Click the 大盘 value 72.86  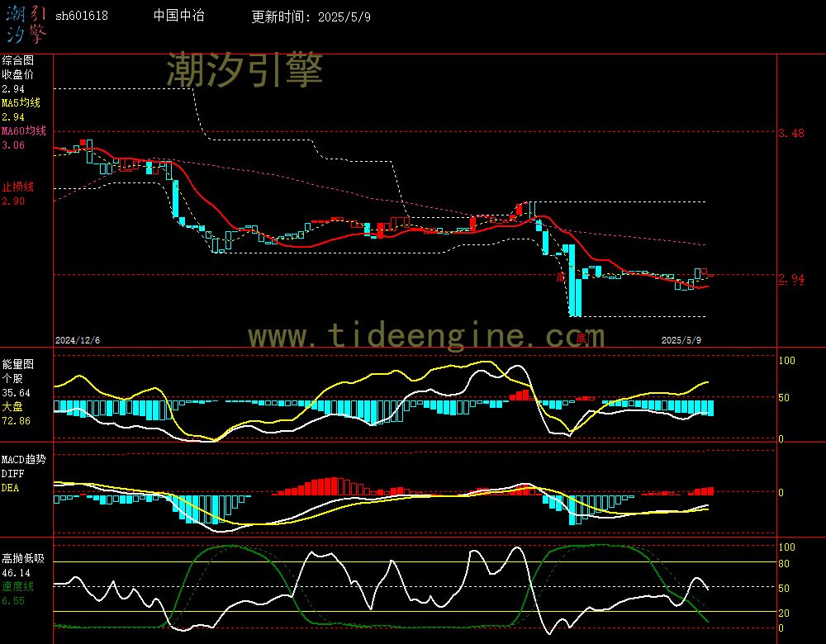[x=16, y=421]
